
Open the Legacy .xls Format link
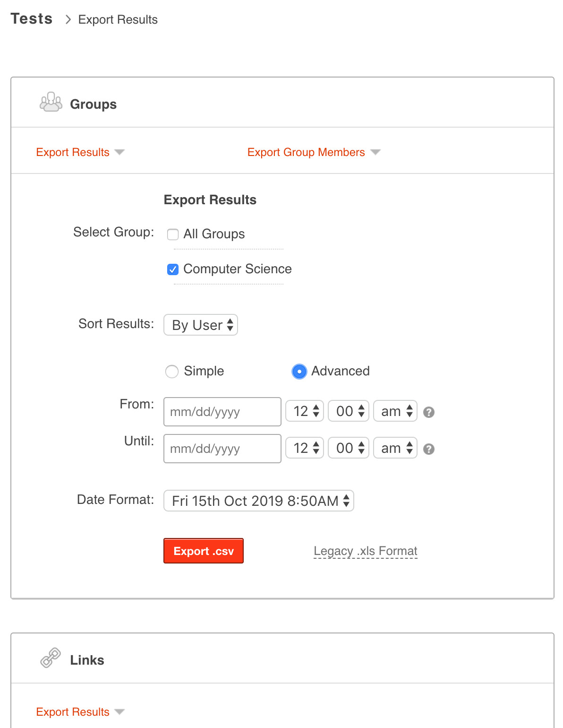pyautogui.click(x=365, y=551)
